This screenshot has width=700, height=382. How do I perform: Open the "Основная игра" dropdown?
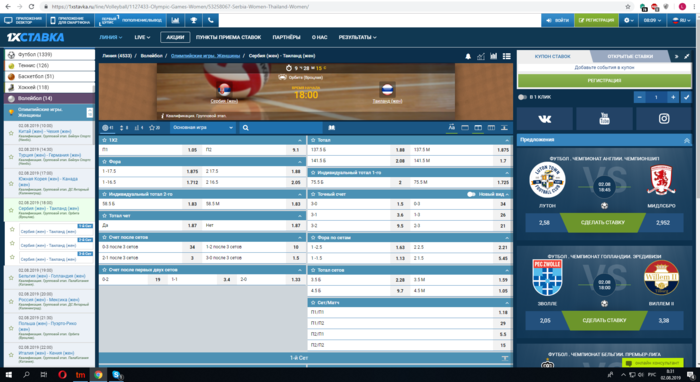click(x=203, y=128)
